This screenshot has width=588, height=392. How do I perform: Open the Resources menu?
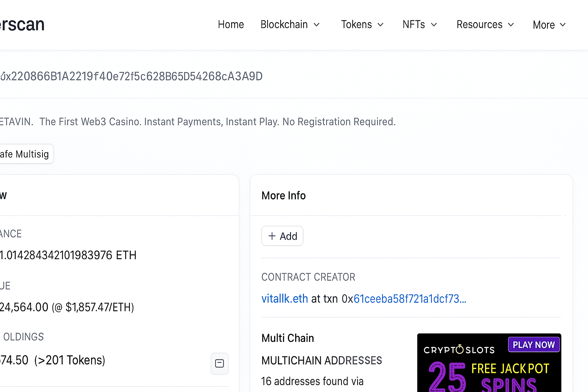(x=485, y=25)
